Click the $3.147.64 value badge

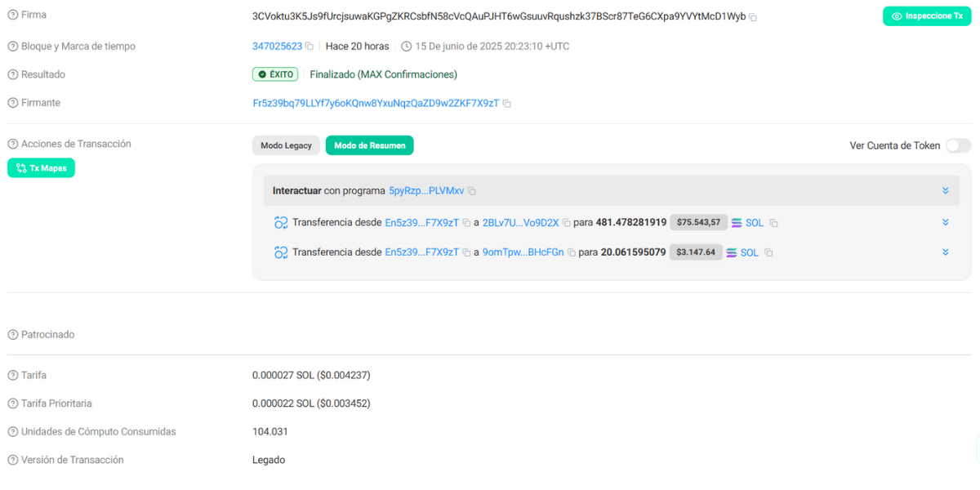point(696,252)
